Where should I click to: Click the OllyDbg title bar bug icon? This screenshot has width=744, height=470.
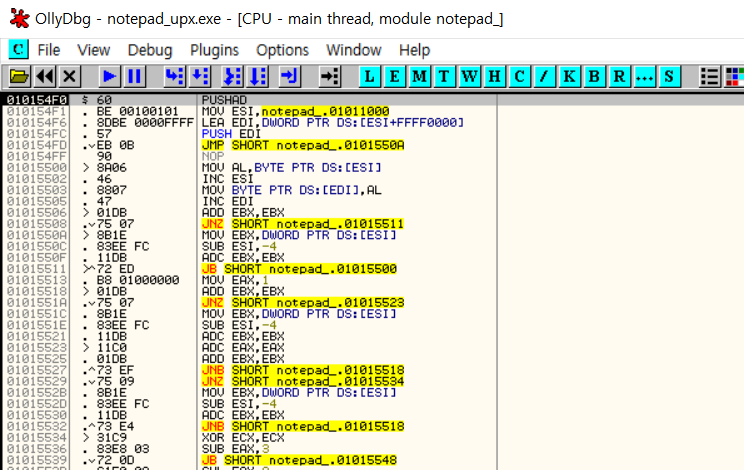pyautogui.click(x=19, y=18)
